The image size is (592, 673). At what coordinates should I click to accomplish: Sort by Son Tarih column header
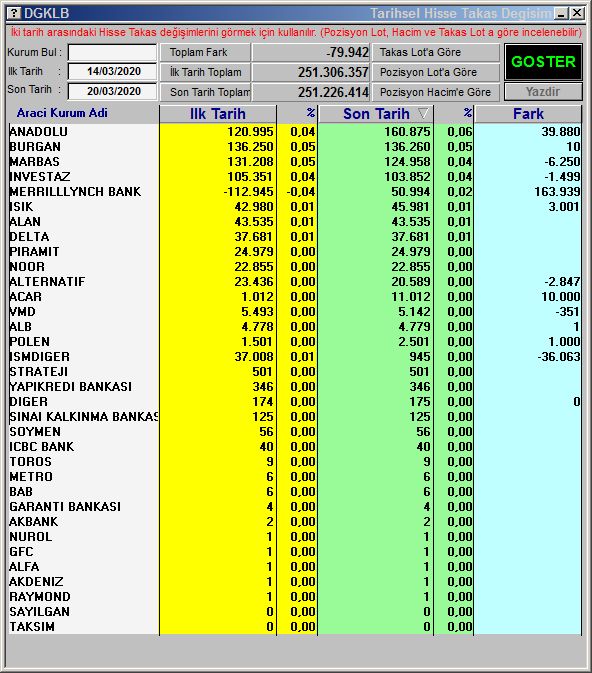pos(376,114)
